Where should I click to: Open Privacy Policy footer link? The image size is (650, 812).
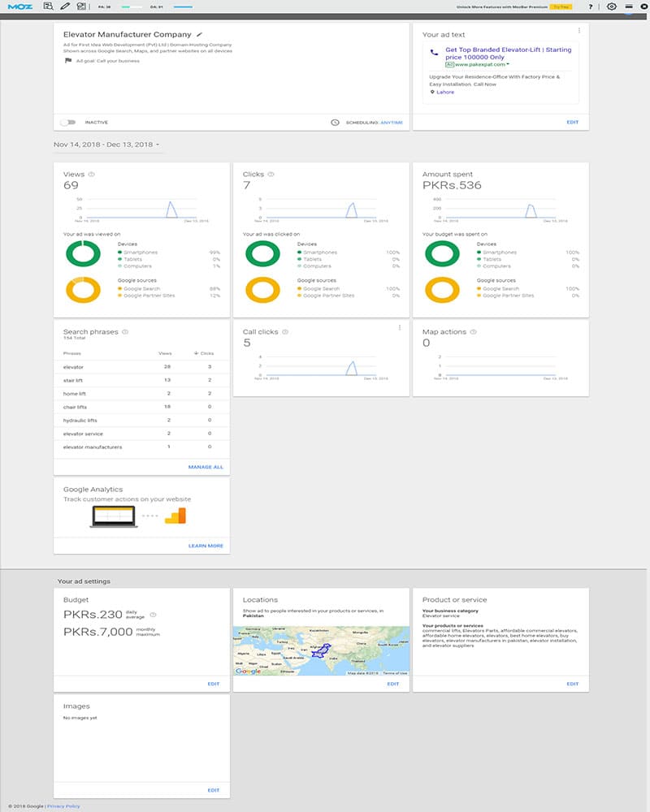pyautogui.click(x=63, y=806)
